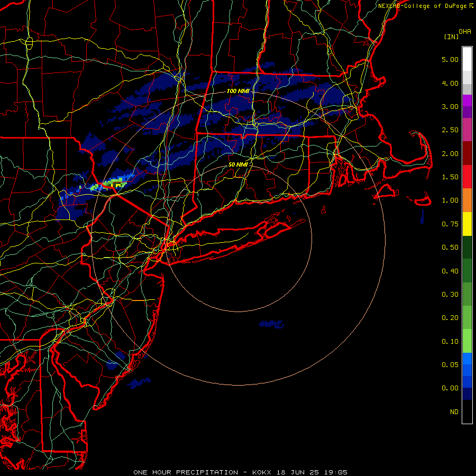Click the 1.00 legend value
The image size is (476, 476).
pos(450,200)
